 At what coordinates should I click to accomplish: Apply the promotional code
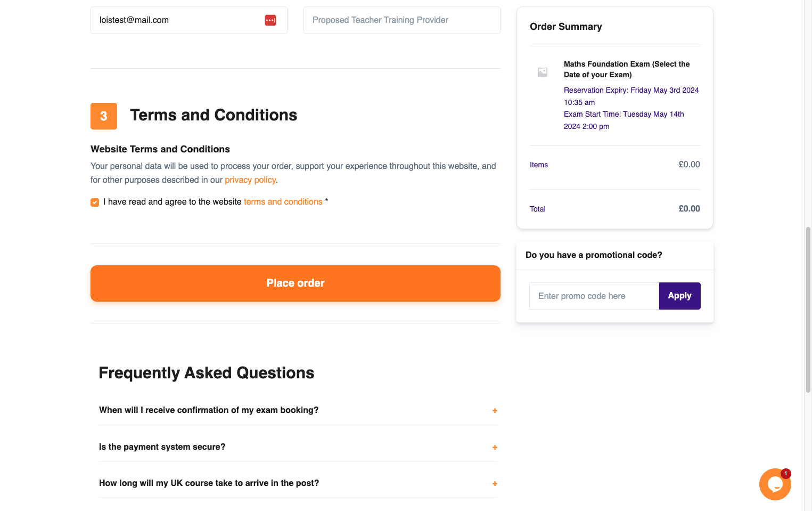click(x=680, y=296)
